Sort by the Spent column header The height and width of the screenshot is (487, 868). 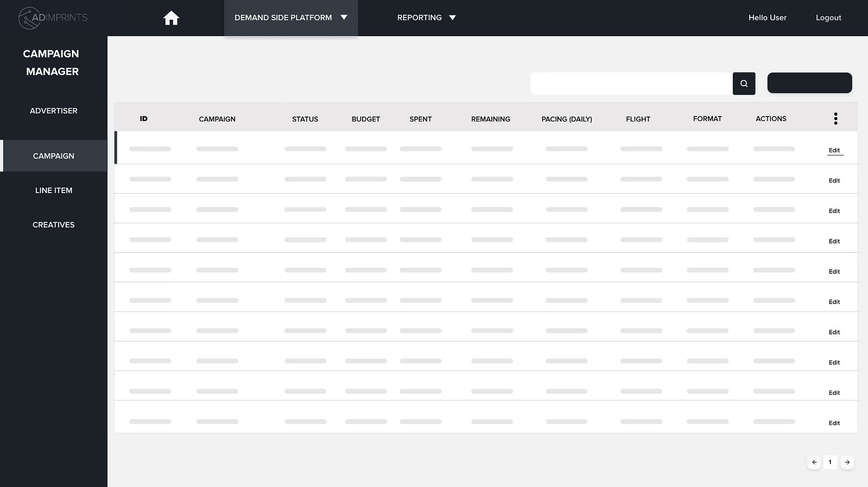point(420,119)
